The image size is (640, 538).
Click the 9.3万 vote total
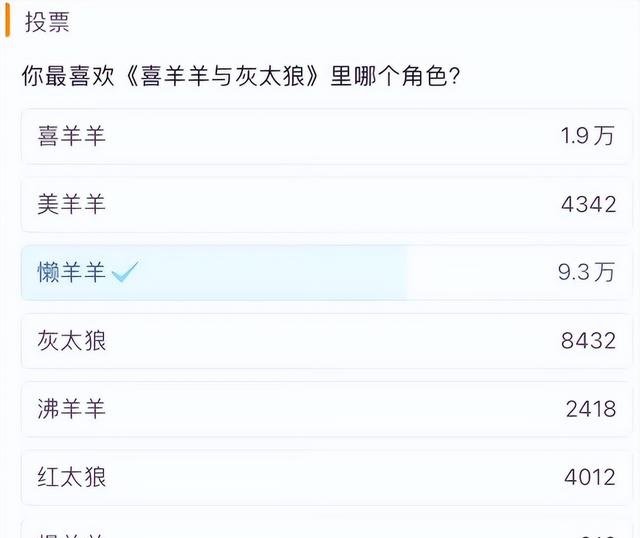pos(588,273)
